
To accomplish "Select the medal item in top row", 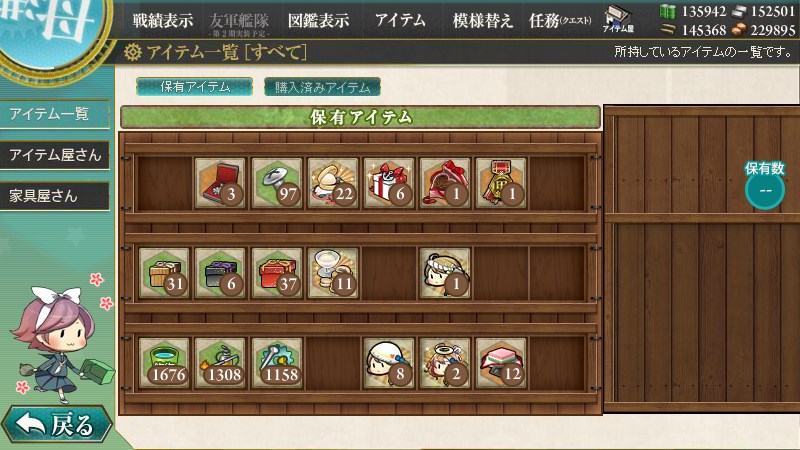I will pyautogui.click(x=501, y=183).
